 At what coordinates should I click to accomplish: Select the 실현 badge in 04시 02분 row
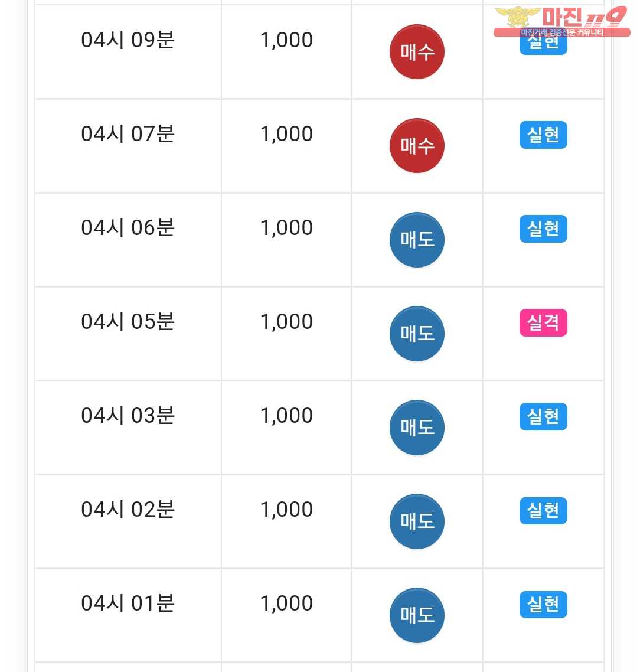543,510
